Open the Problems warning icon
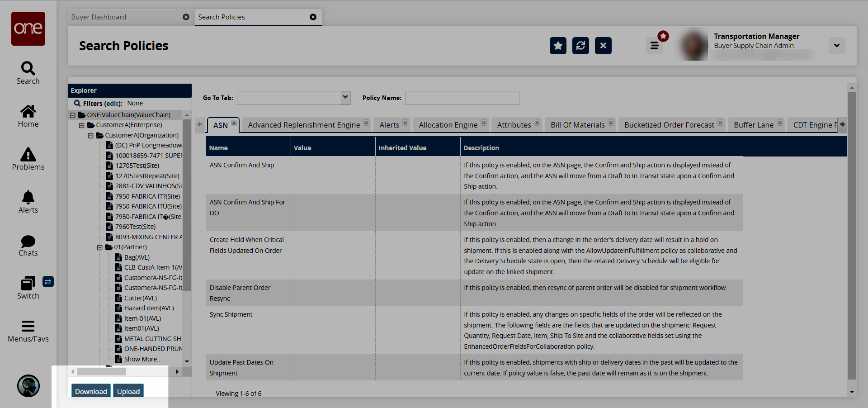Screen dimensions: 868x408 (x=28, y=159)
